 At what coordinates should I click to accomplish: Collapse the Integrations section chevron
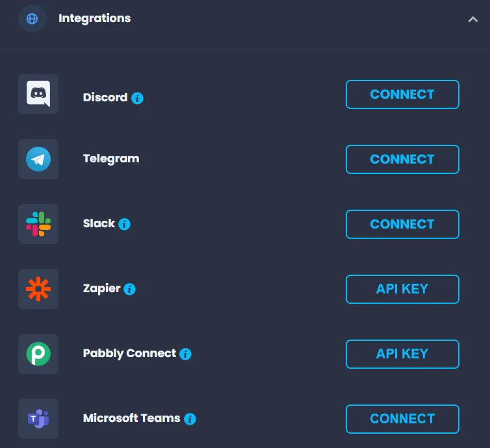click(x=472, y=19)
